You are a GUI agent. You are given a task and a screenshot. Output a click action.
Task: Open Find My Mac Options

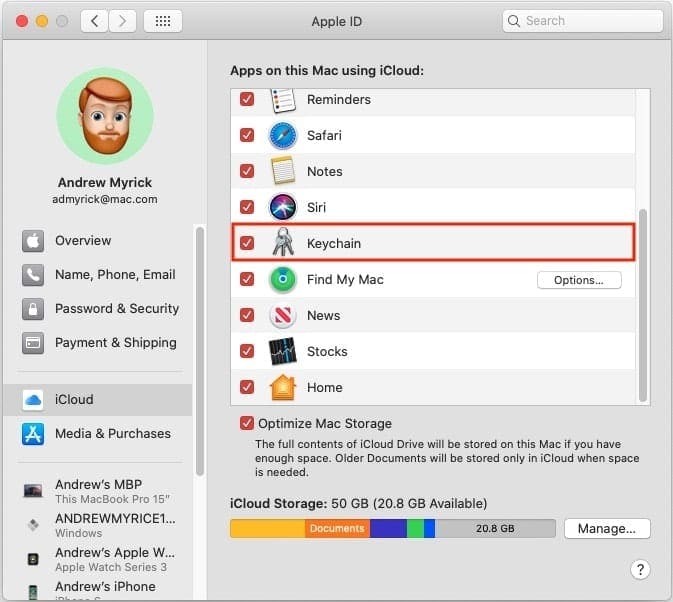pyautogui.click(x=579, y=280)
